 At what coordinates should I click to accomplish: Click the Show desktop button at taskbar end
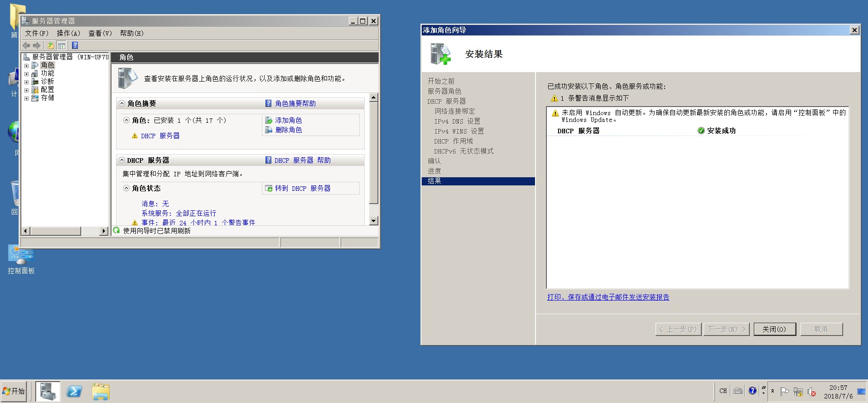(862, 391)
